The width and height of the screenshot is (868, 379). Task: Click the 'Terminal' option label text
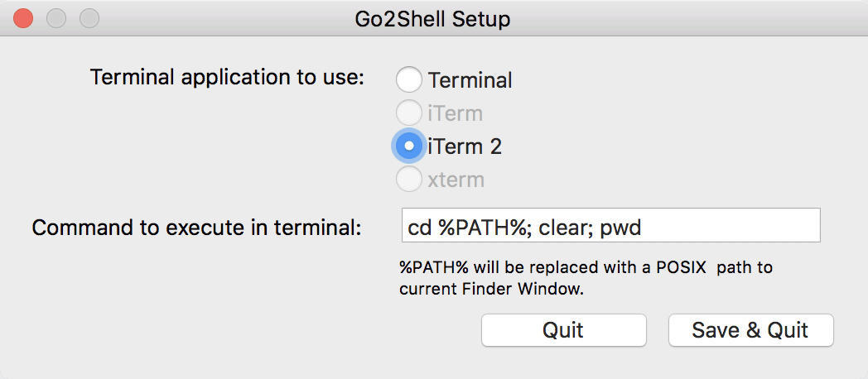470,80
